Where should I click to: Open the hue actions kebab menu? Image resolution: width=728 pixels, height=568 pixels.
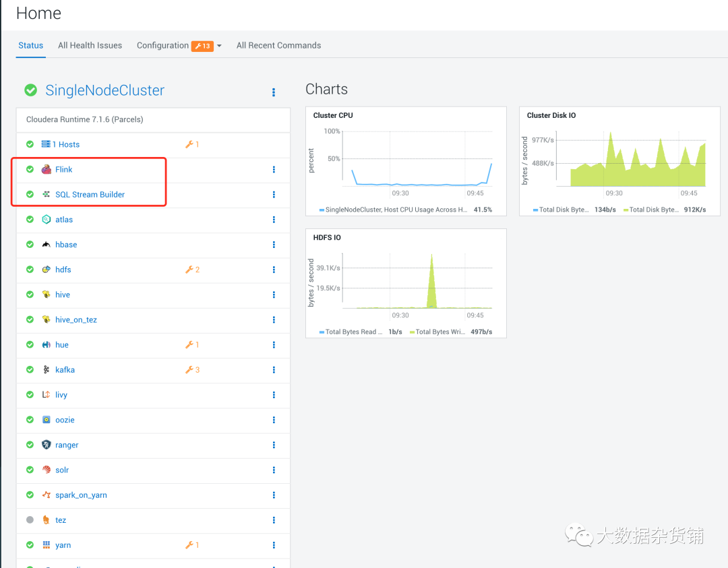(x=274, y=345)
